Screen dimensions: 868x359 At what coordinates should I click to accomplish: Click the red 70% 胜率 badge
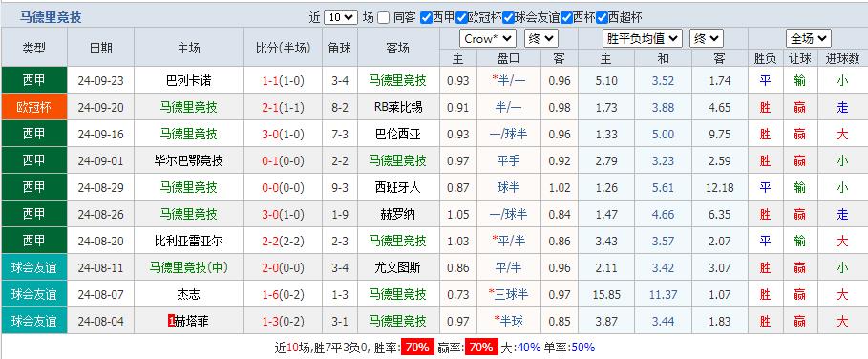click(417, 348)
